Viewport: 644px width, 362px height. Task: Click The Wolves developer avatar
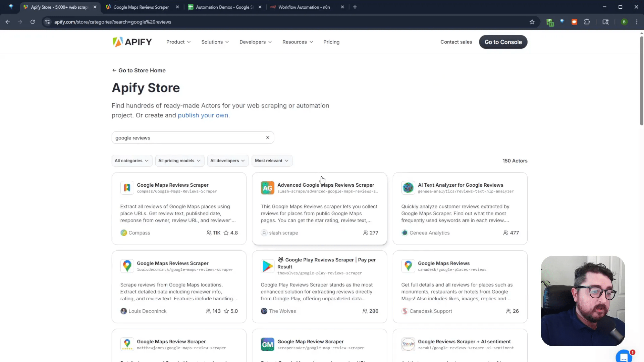tap(264, 311)
